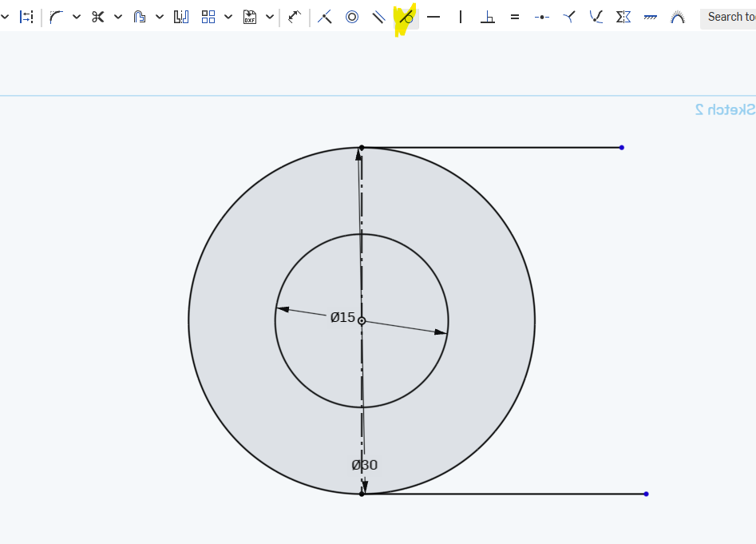Select the Trim scissors tool
Screen dimensions: 756x544
pyautogui.click(x=98, y=17)
